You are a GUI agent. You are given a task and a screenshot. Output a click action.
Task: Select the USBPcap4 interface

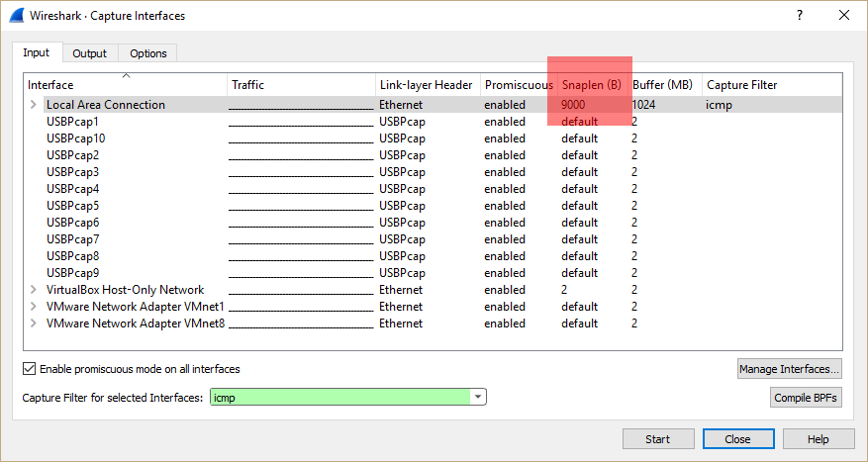point(72,189)
